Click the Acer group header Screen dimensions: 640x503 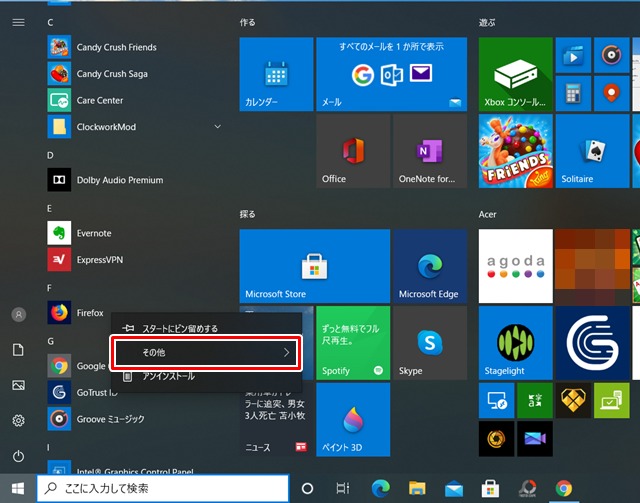coord(488,214)
